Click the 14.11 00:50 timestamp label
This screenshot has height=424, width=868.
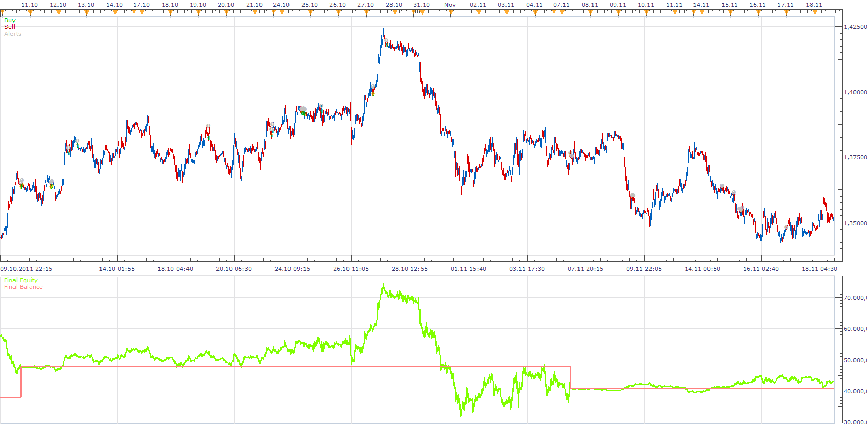703,269
